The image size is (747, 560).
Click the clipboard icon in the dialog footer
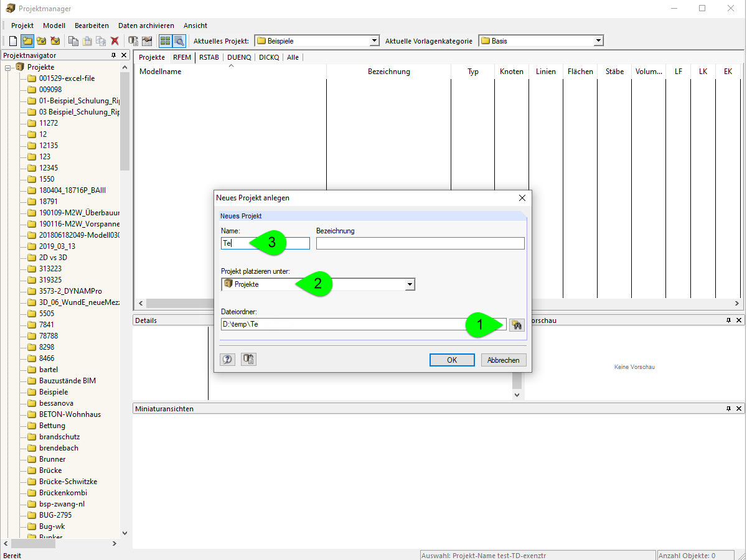248,359
